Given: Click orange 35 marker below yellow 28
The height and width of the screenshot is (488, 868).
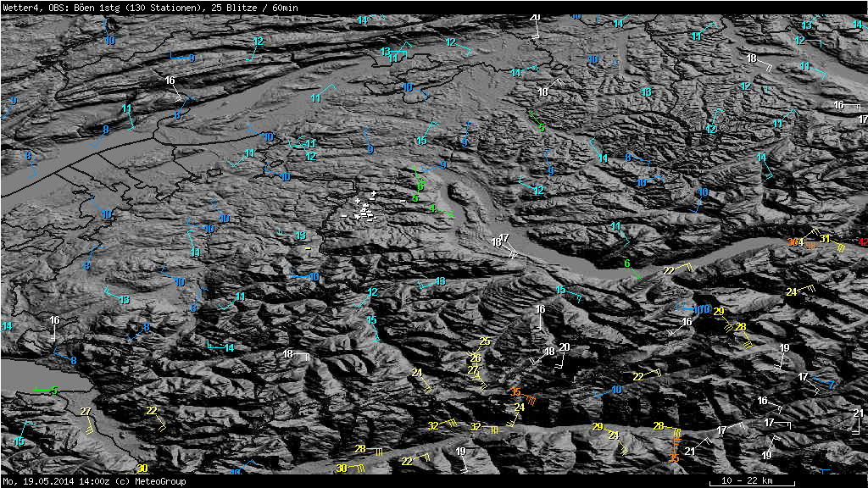Looking at the screenshot, I should (674, 458).
